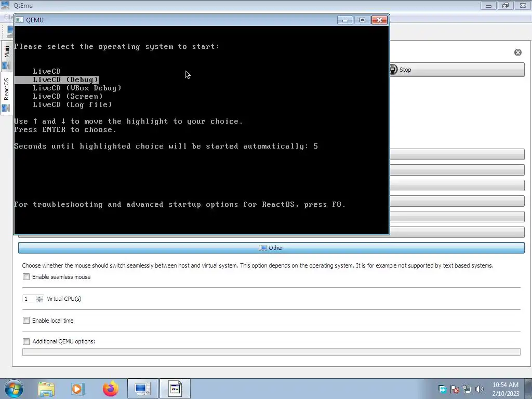
Task: Click the Stop virtual machine button
Action: click(x=457, y=70)
